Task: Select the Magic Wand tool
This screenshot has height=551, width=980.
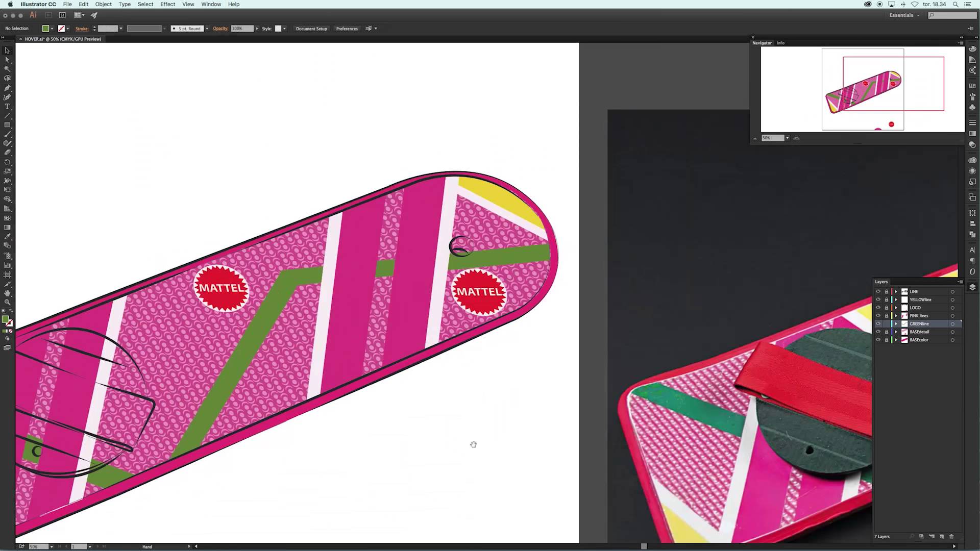Action: pyautogui.click(x=7, y=69)
